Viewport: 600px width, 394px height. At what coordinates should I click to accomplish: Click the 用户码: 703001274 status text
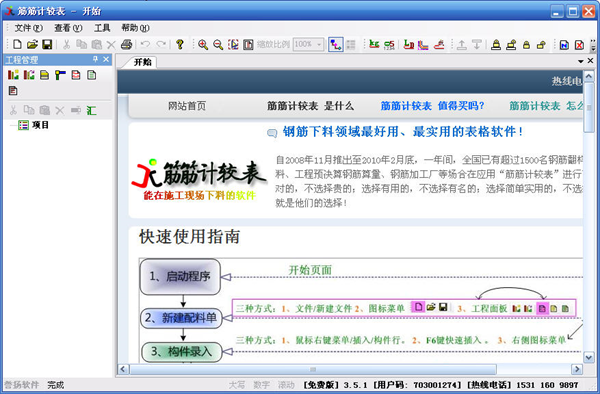click(417, 385)
